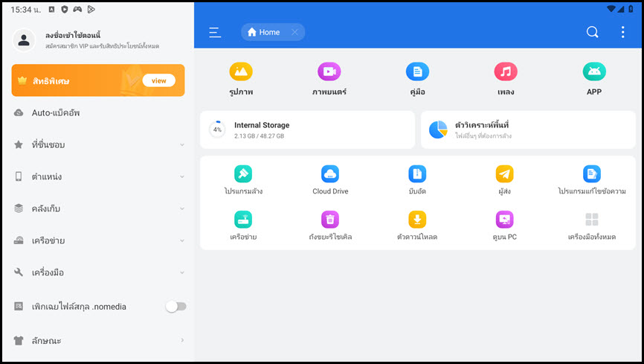Click the game controller status icon
This screenshot has height=364, width=644.
click(x=77, y=9)
